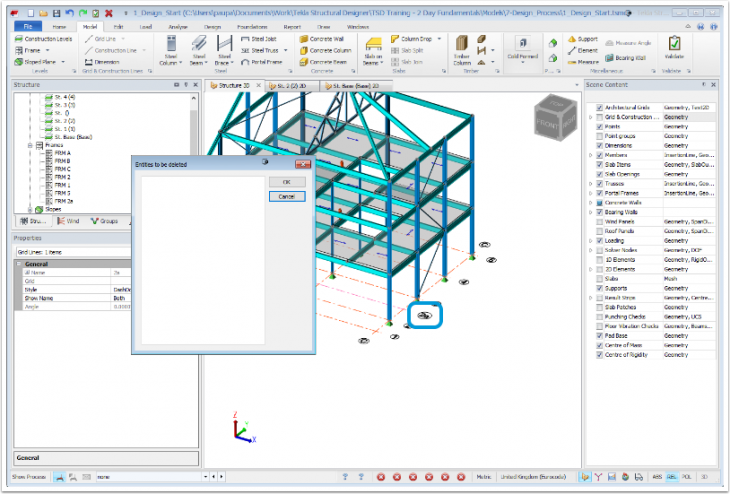This screenshot has height=494, width=730.
Task: Open the Sloped Plane dropdown arrow
Action: coord(62,62)
